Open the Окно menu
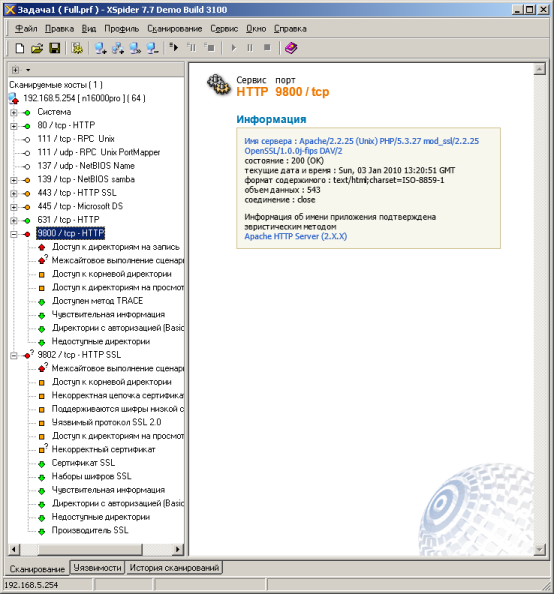The width and height of the screenshot is (554, 594). pos(256,29)
